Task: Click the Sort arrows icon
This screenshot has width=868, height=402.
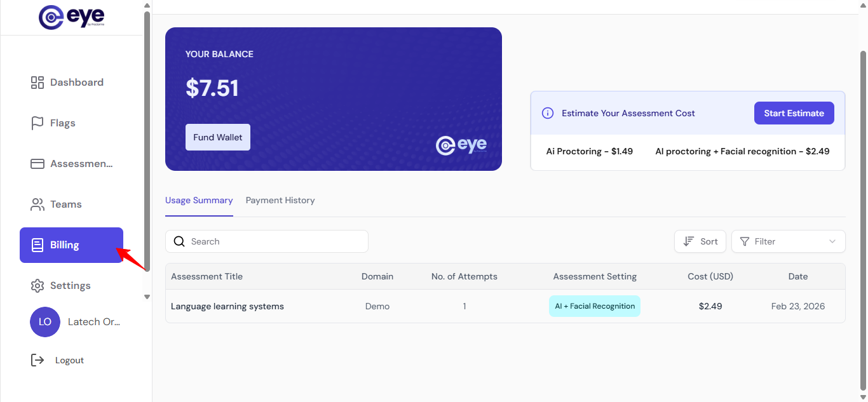Action: (x=688, y=241)
